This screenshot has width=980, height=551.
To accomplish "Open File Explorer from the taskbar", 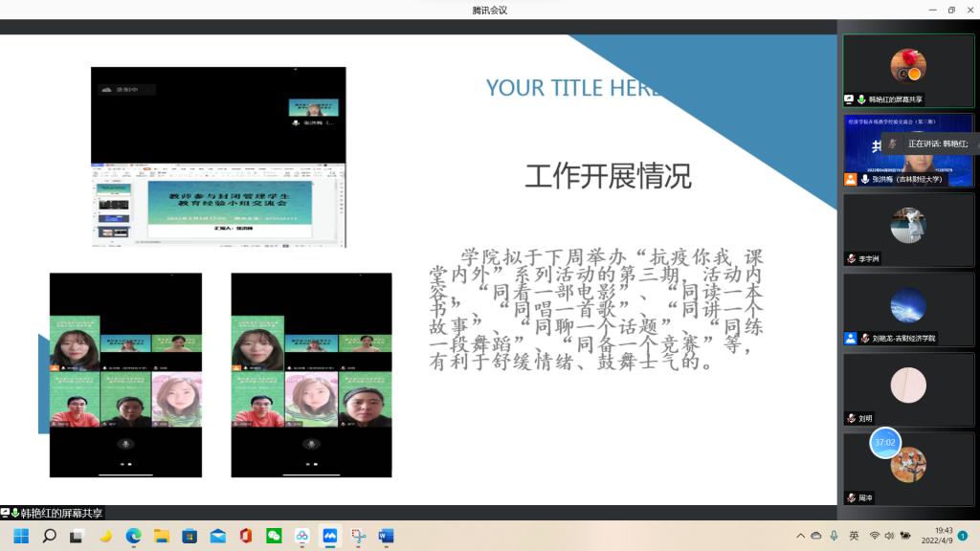I will pyautogui.click(x=162, y=536).
